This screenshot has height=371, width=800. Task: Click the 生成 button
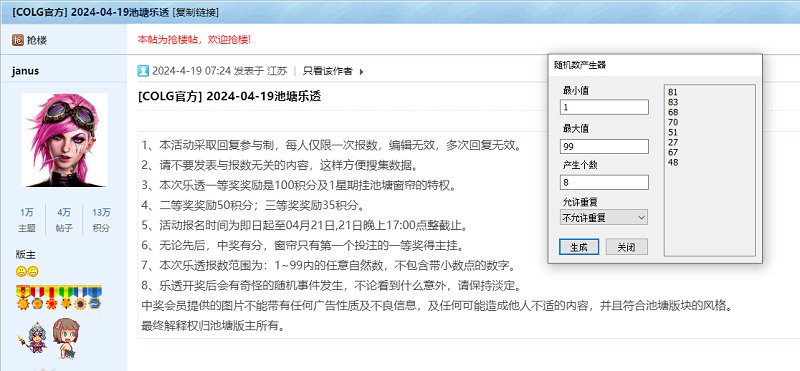pyautogui.click(x=579, y=247)
